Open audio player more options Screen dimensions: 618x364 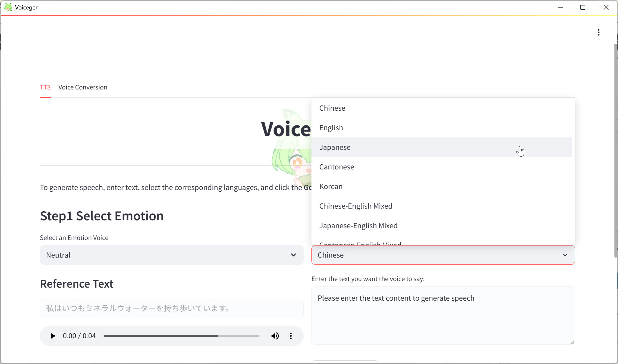[291, 336]
